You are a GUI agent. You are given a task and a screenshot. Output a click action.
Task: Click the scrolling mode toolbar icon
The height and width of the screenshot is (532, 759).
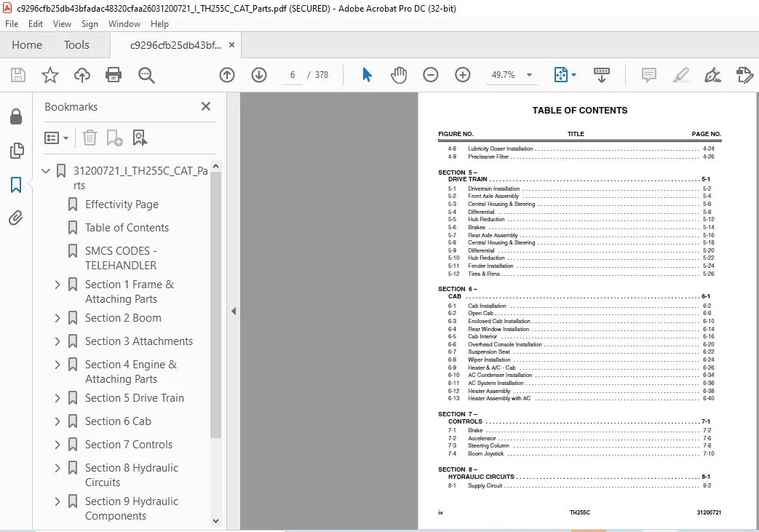coord(601,75)
